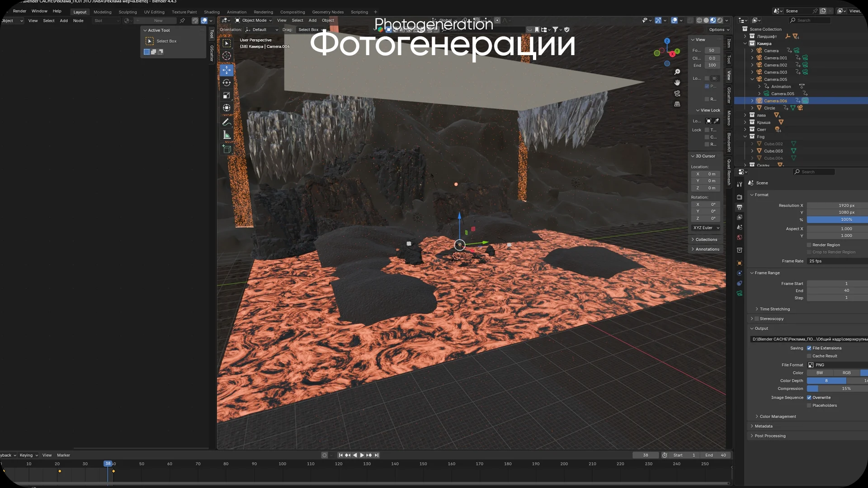Switch viewport to rendered shading
868x488 pixels.
pyautogui.click(x=720, y=20)
